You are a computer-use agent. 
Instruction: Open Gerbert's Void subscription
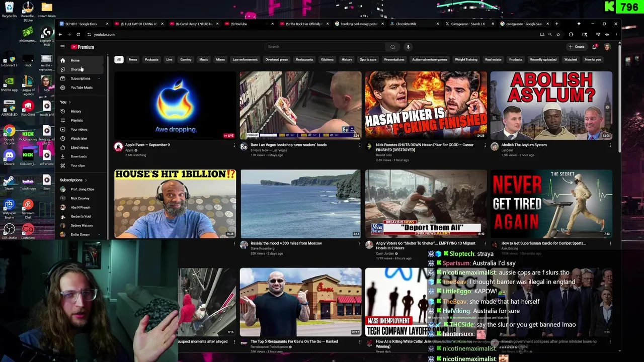pos(80,216)
